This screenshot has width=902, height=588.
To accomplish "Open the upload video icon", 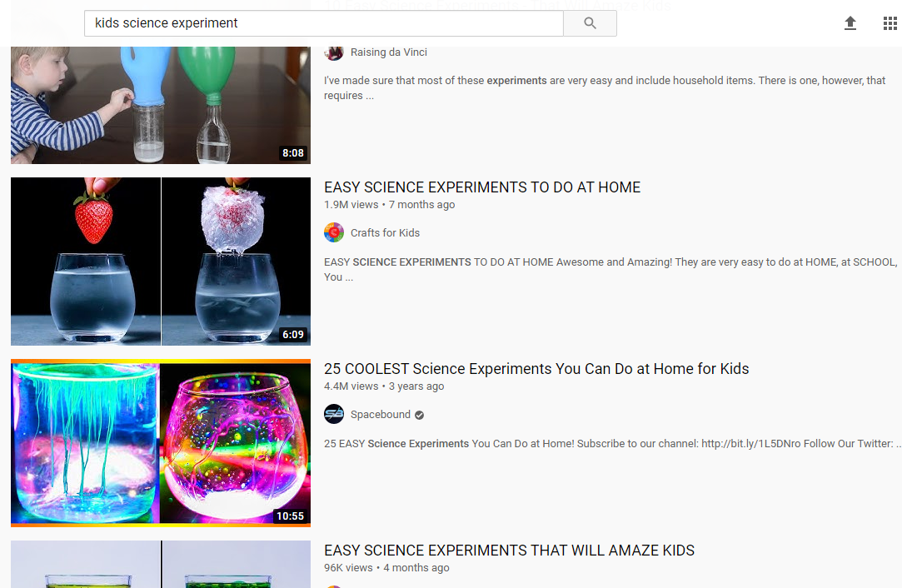I will click(x=850, y=23).
